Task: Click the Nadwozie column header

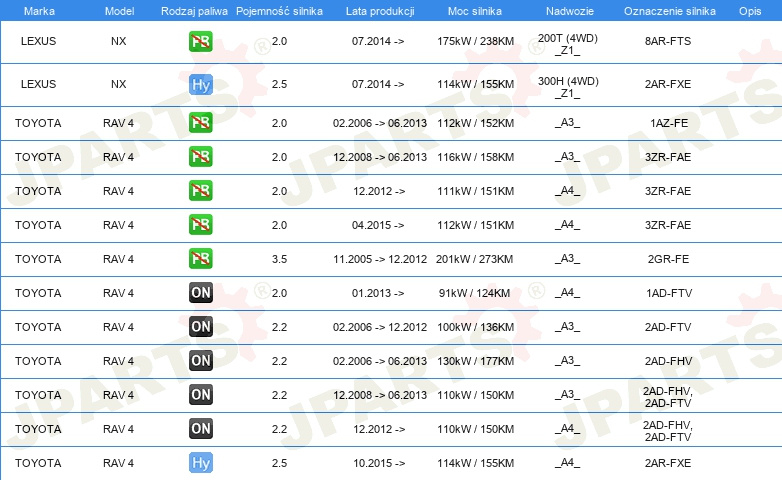Action: [x=570, y=11]
